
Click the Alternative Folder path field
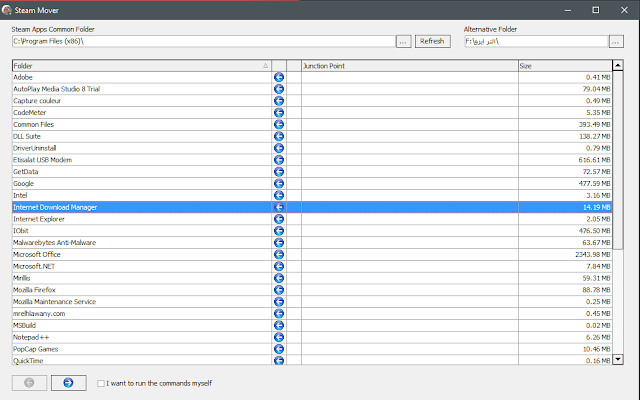tap(536, 41)
